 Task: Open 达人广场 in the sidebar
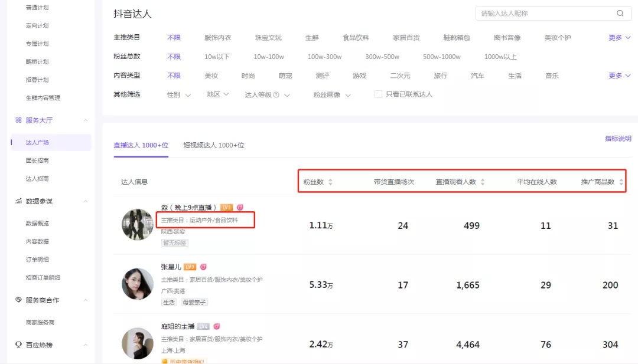[51, 142]
